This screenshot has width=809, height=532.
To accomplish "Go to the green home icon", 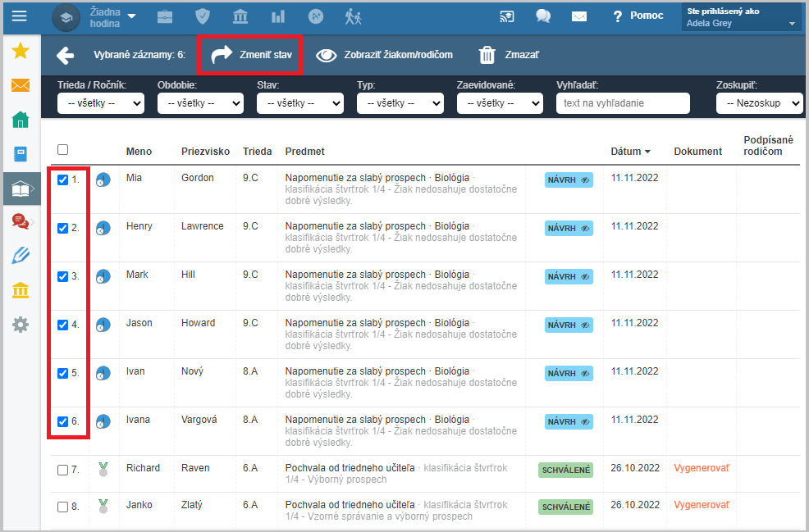I will [x=21, y=120].
